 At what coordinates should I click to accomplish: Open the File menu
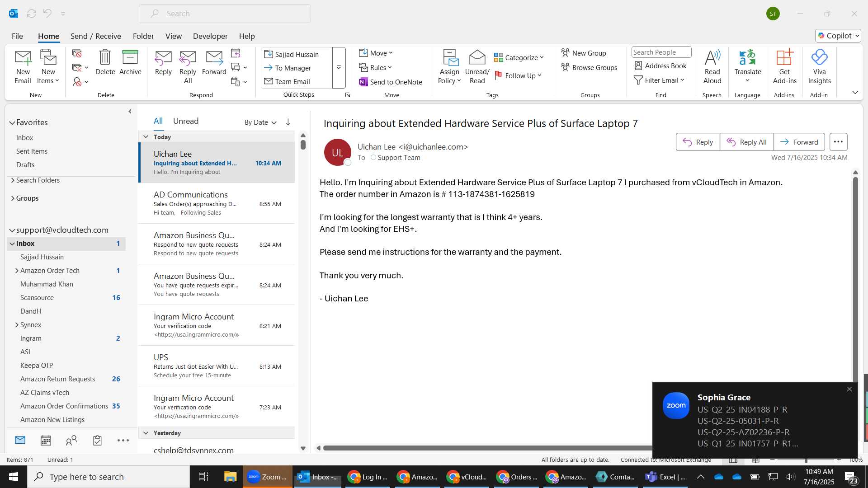(17, 36)
